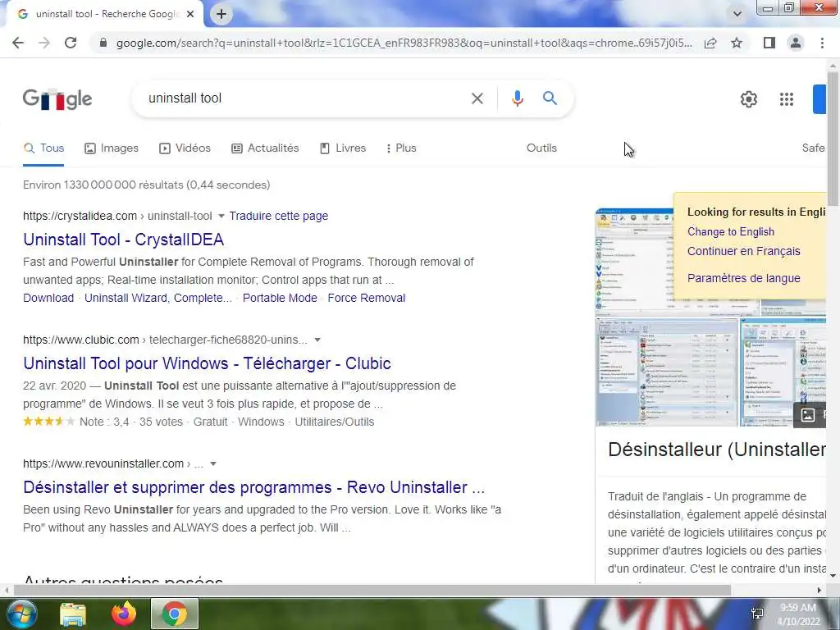This screenshot has height=630, width=840.
Task: Open the Windows Start button
Action: [x=21, y=614]
